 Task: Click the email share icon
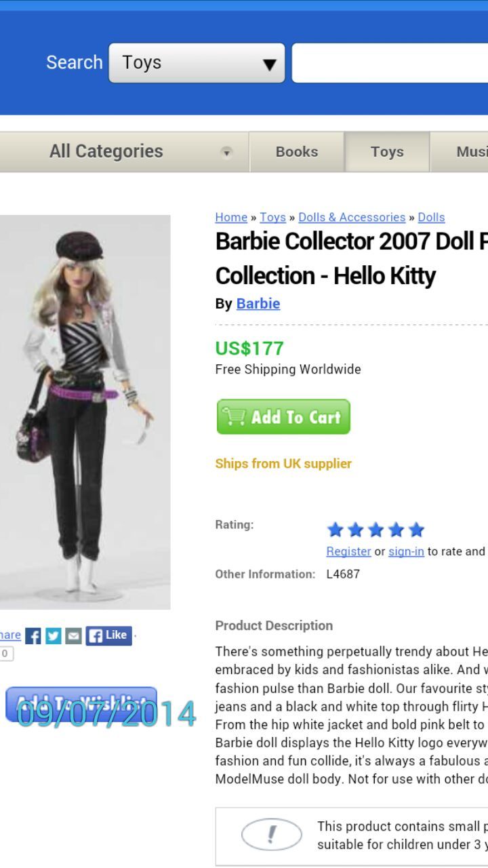tap(73, 636)
